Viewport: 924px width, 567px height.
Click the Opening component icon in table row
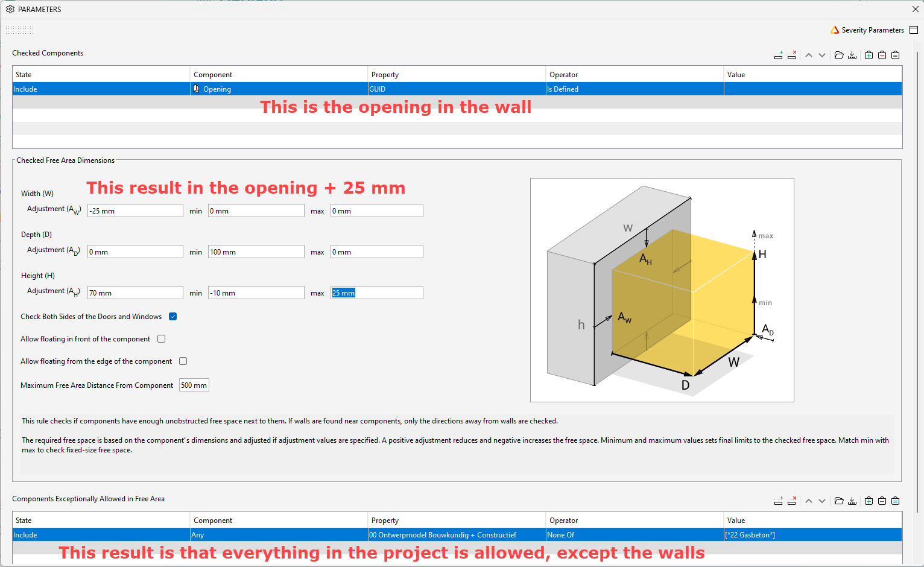(x=196, y=89)
